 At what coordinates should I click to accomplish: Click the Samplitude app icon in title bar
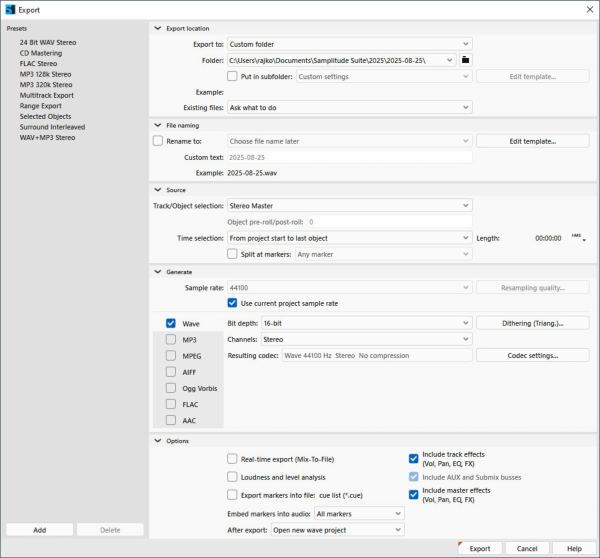tap(10, 10)
